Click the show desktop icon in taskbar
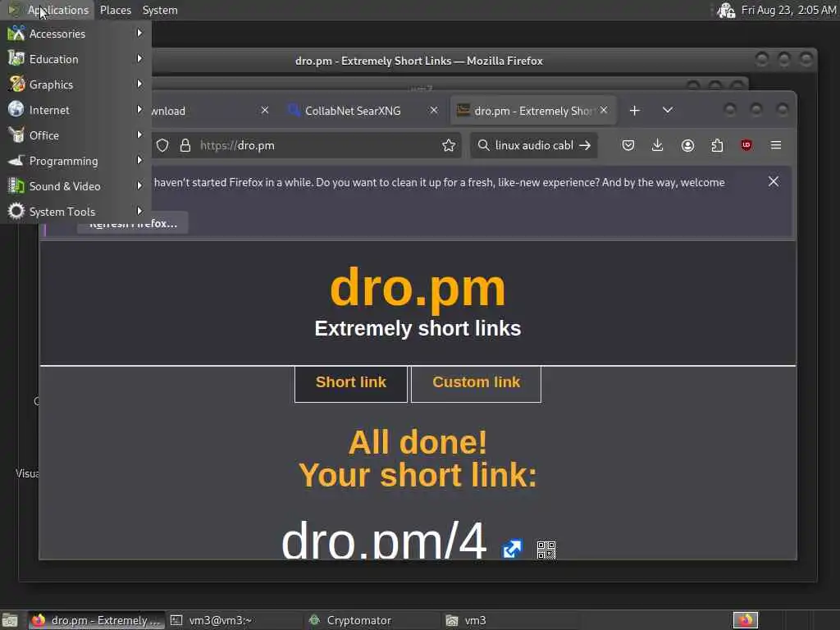 click(x=10, y=620)
